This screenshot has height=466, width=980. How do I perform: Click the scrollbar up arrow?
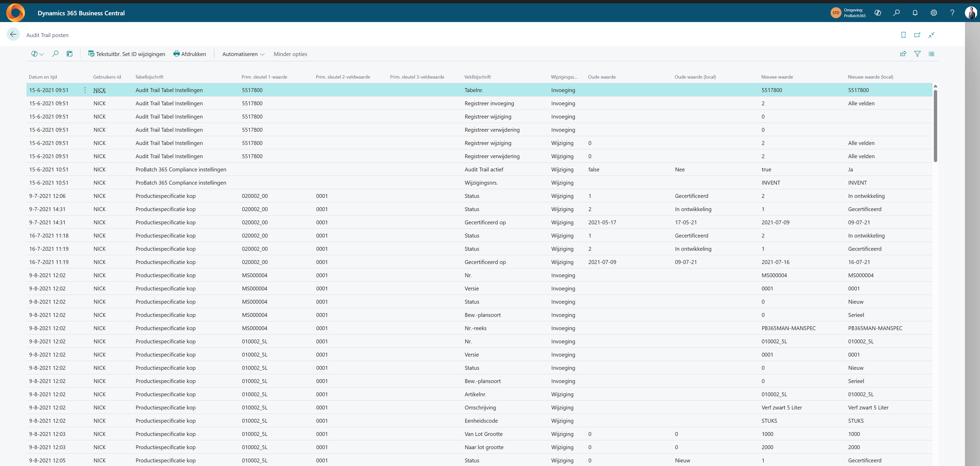(935, 86)
